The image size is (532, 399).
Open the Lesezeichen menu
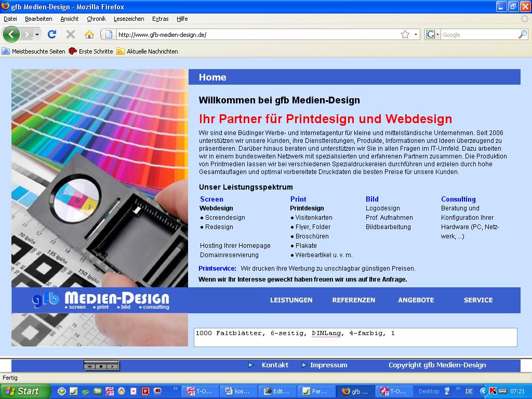[x=129, y=19]
